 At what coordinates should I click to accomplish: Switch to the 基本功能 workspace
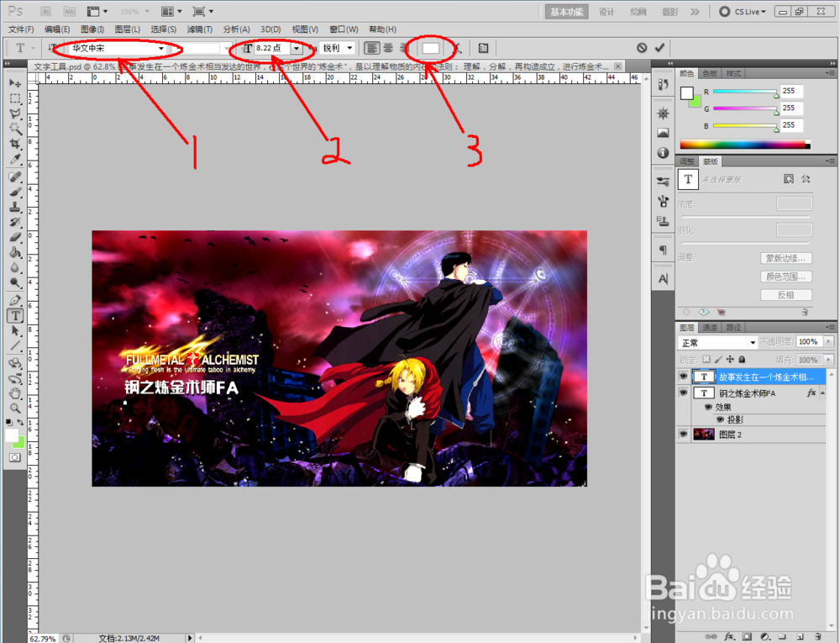567,12
